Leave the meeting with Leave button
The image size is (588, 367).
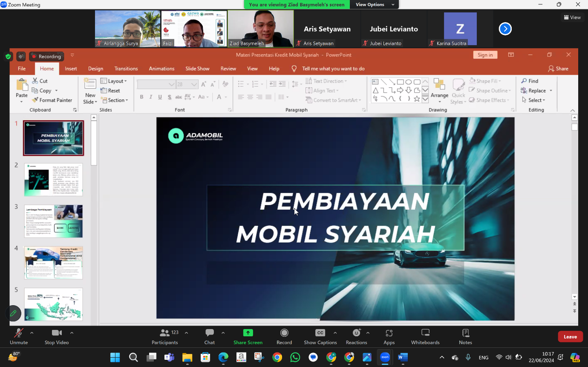570,337
